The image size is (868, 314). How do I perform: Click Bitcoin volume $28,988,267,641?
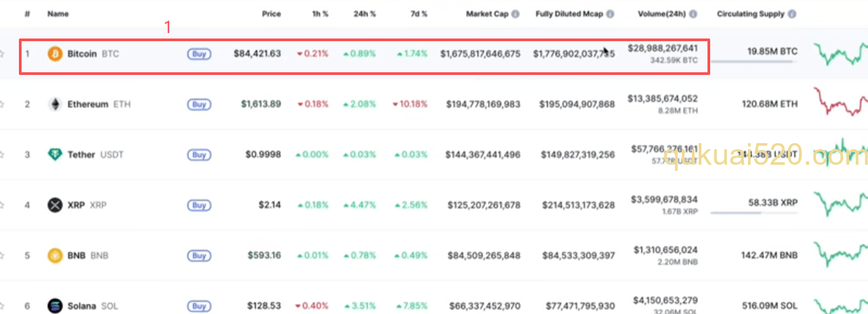pos(662,49)
